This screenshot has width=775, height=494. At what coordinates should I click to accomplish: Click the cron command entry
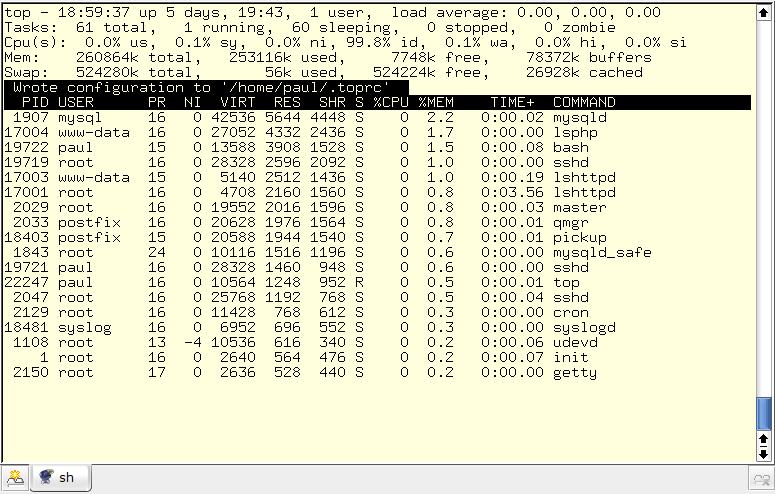coord(571,313)
